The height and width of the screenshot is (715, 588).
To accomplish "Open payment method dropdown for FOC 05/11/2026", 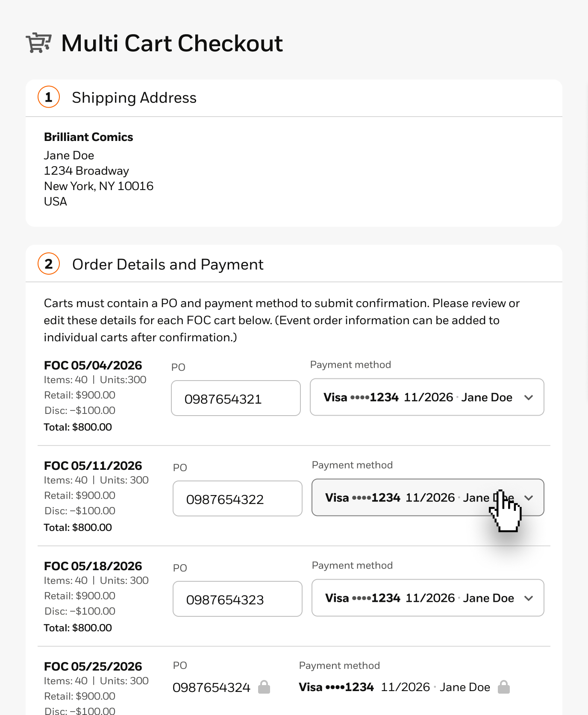I will tap(427, 498).
